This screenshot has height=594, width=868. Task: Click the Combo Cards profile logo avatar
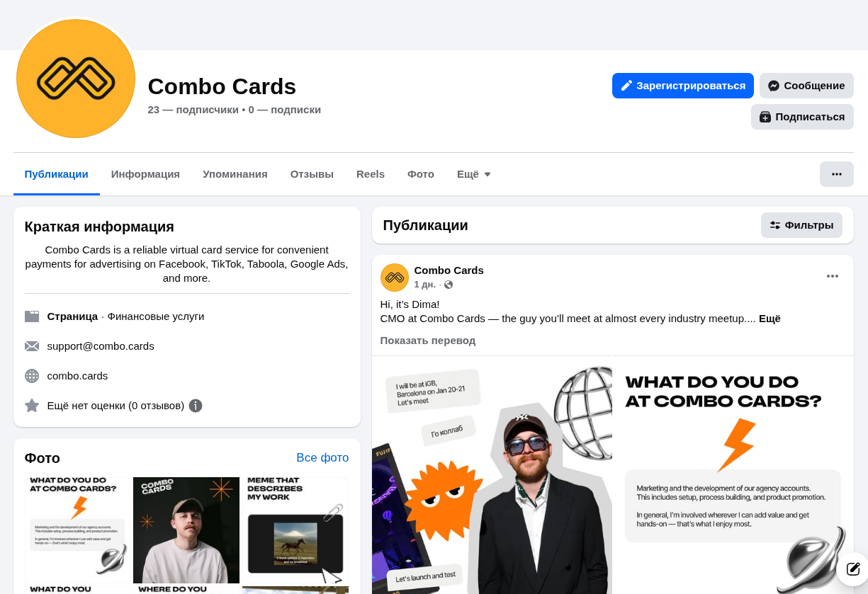76,79
